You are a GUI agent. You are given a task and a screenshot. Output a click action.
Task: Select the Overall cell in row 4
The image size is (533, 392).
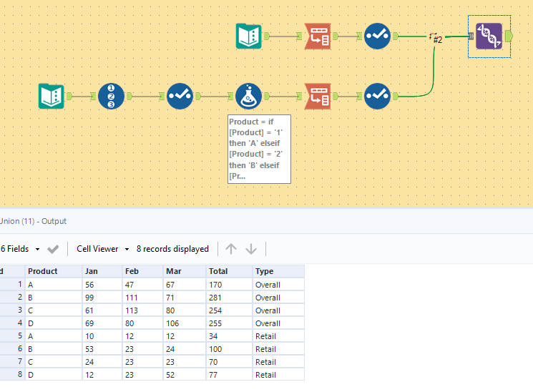point(278,323)
